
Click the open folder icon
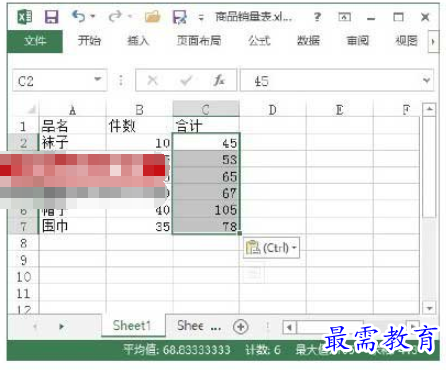coord(153,17)
